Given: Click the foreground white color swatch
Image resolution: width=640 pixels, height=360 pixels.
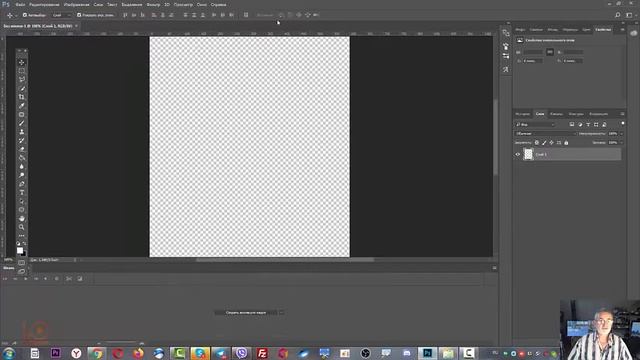Looking at the screenshot, I should [x=20, y=250].
